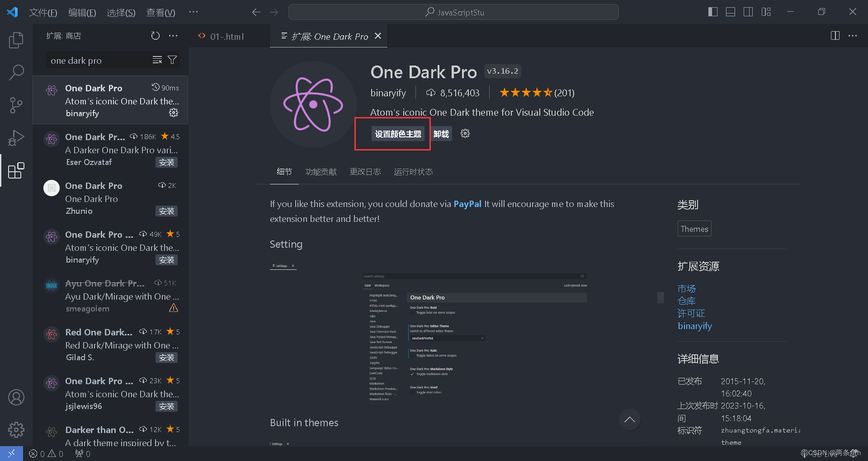The width and height of the screenshot is (868, 461).
Task: Click the gear icon beside the uninstall button
Action: coord(465,133)
